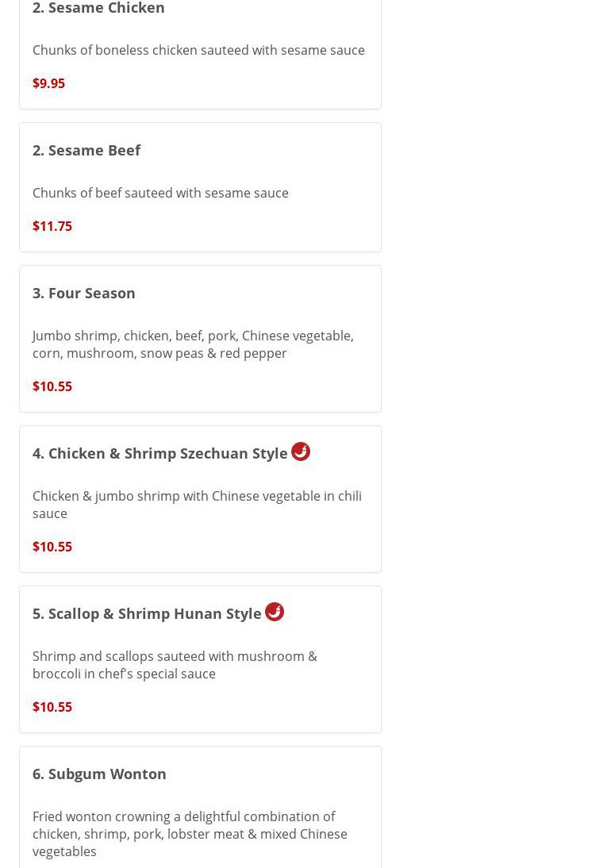Click the spicy chili icon beside Chicken & Shrimp Szechuan Style

click(301, 451)
